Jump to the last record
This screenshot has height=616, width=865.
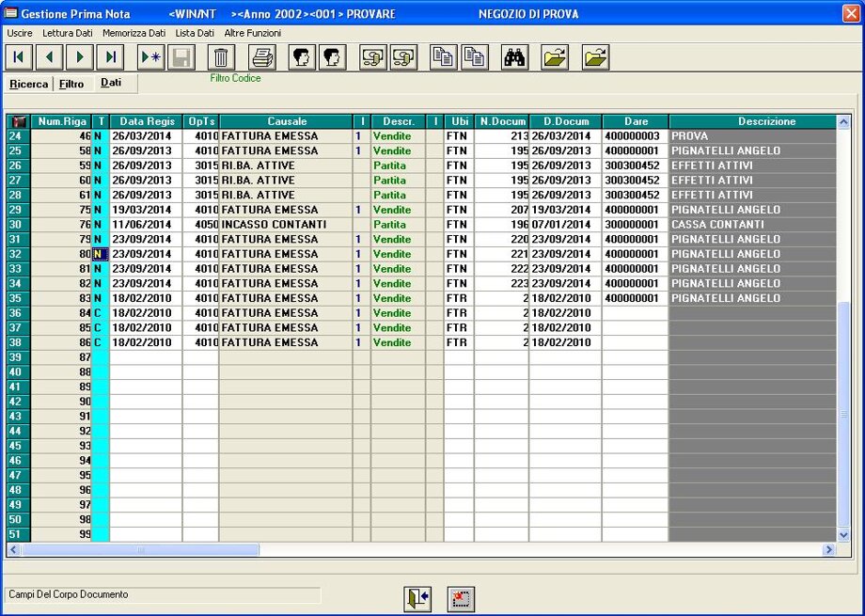point(111,57)
